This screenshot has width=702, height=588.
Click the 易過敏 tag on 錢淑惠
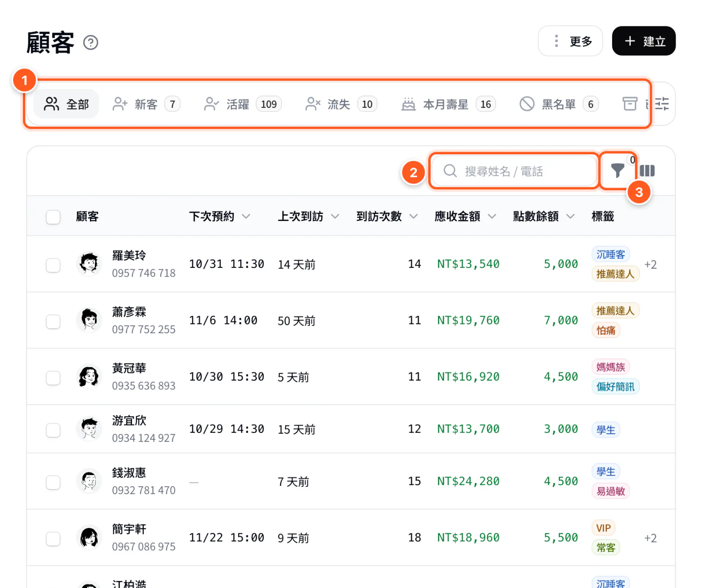pos(610,491)
